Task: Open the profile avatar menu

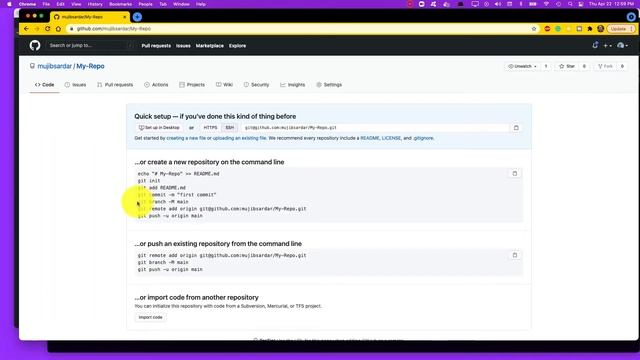Action: click(x=622, y=46)
